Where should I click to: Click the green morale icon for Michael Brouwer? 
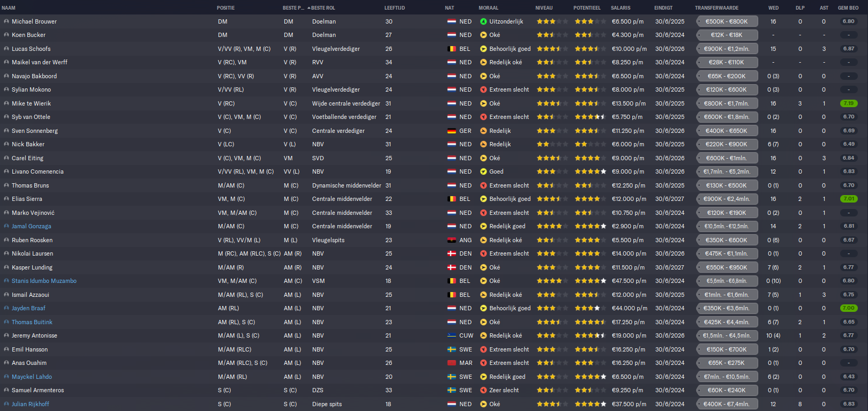484,21
